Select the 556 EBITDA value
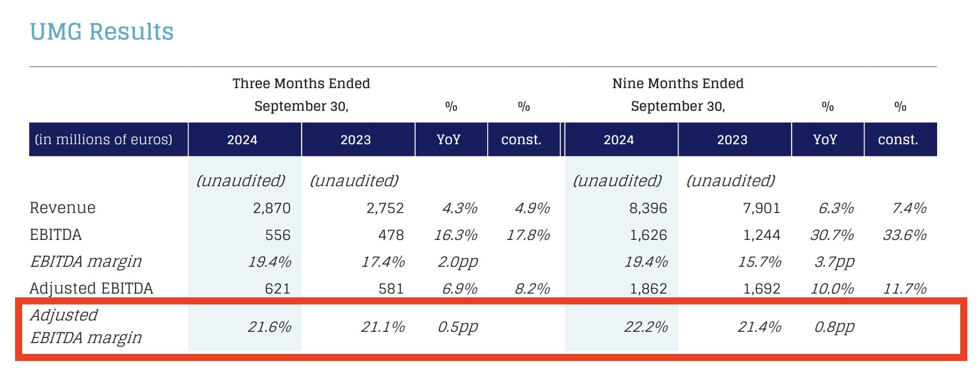 (278, 235)
